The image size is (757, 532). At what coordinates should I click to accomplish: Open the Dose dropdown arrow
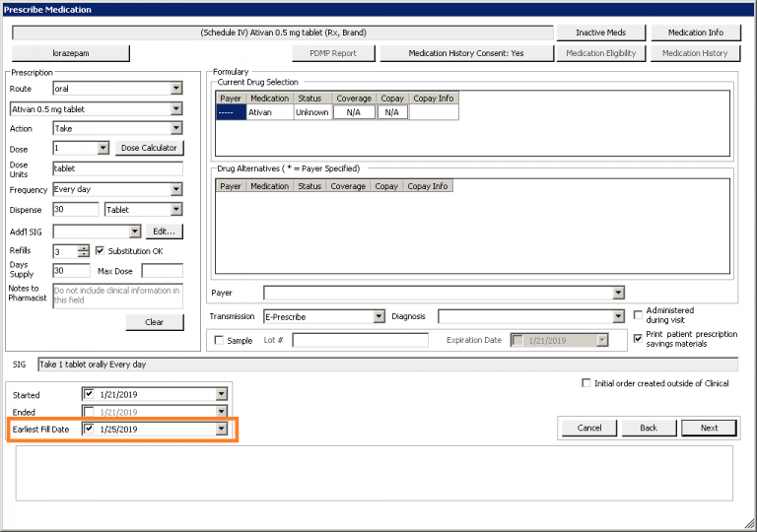103,148
